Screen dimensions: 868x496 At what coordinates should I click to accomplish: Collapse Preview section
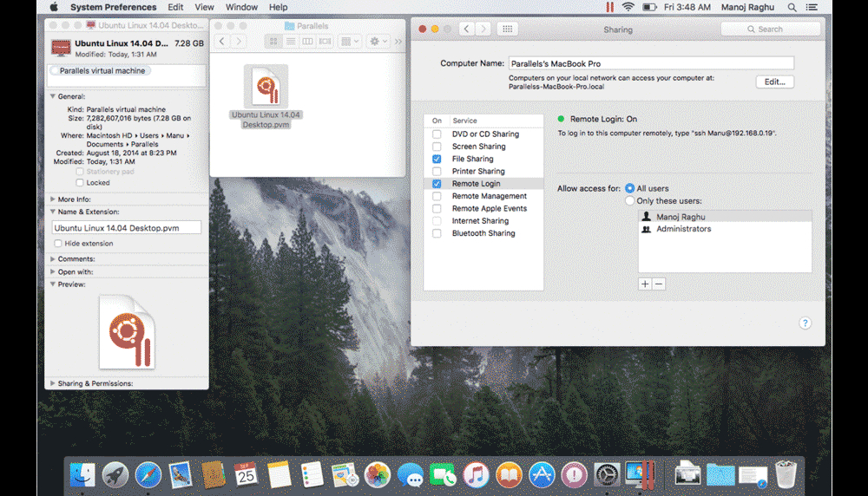(x=53, y=284)
